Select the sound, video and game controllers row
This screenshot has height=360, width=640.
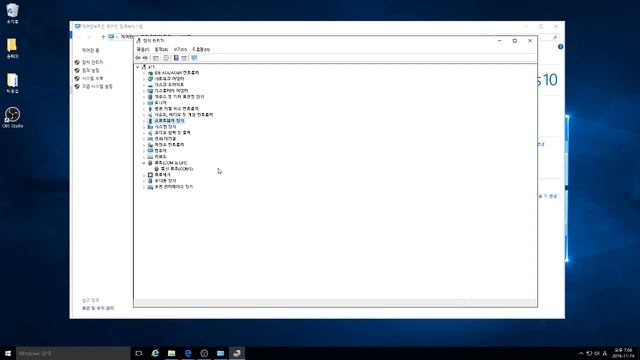(x=184, y=115)
